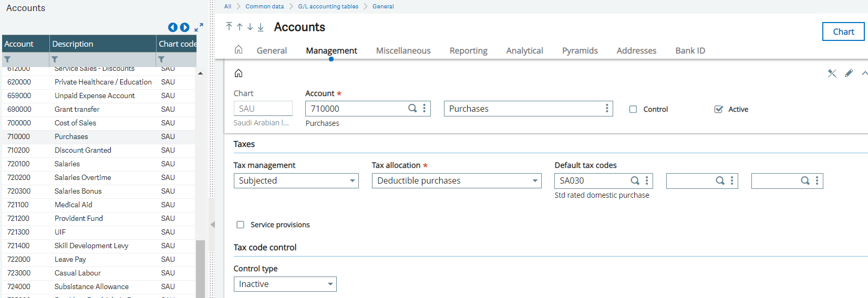Select account 720100 Salaries row
The width and height of the screenshot is (868, 298).
click(x=98, y=164)
